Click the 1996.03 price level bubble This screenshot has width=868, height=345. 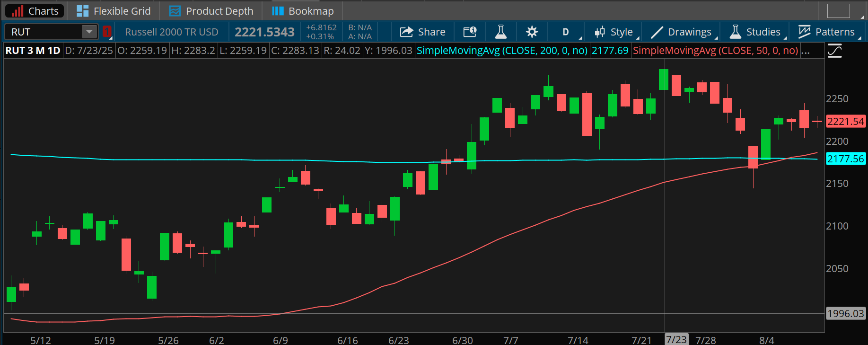tap(846, 313)
